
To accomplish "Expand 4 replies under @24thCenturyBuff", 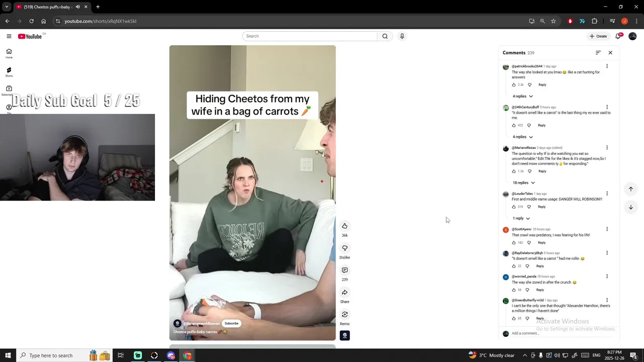I will coord(523,137).
